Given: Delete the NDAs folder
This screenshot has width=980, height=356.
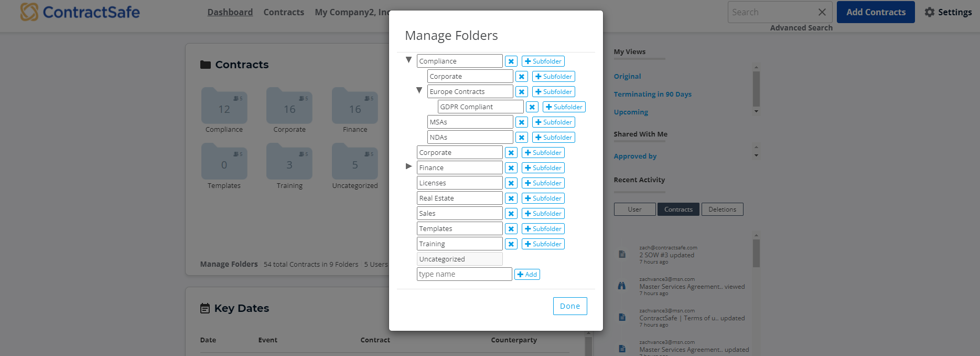Looking at the screenshot, I should click(x=522, y=138).
